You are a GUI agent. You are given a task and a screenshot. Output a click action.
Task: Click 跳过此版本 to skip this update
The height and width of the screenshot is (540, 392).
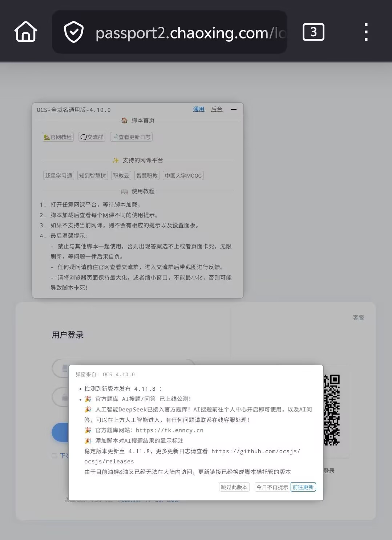(x=234, y=487)
